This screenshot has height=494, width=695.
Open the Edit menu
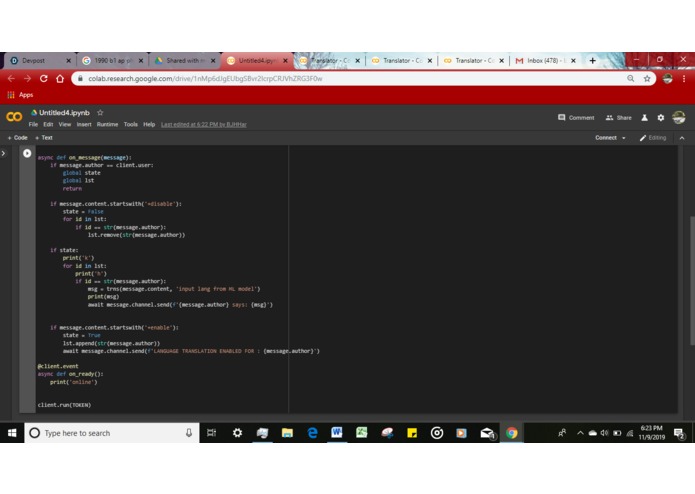(x=48, y=124)
